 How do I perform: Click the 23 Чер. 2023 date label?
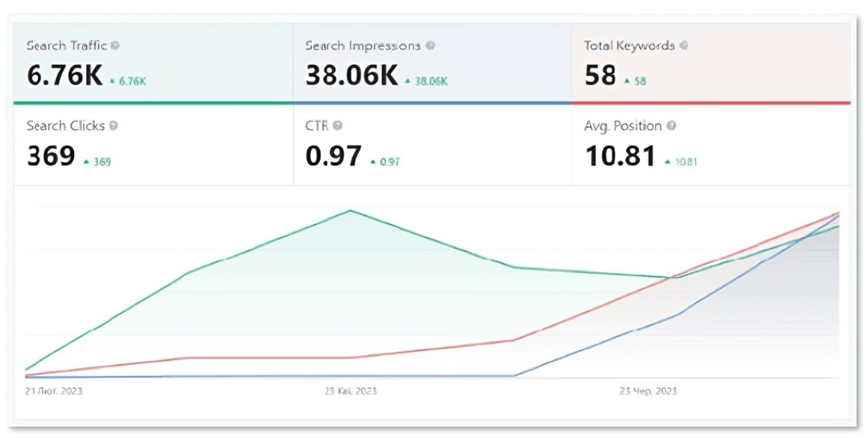point(648,390)
